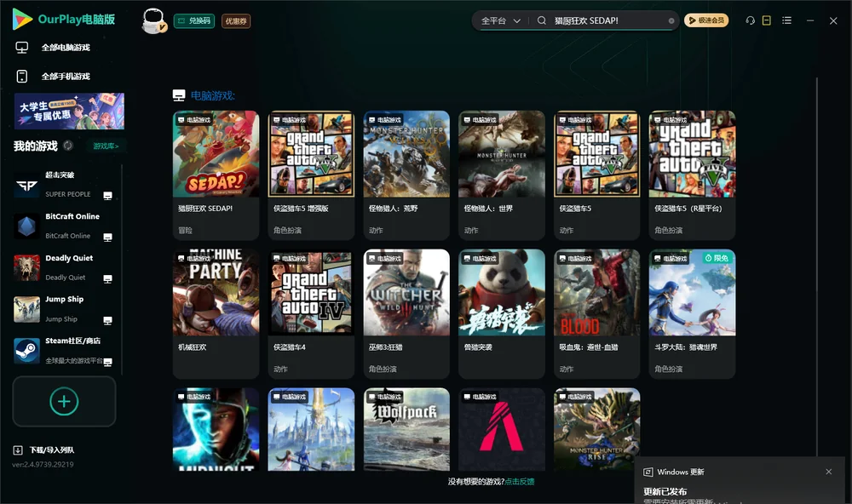Open the 机械狂欢 Machine Party card

[x=216, y=313]
